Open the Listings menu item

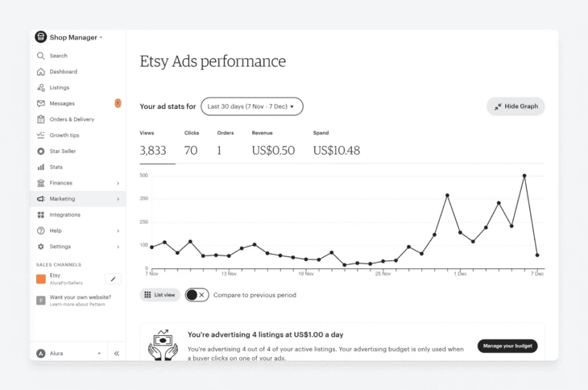(x=78, y=88)
